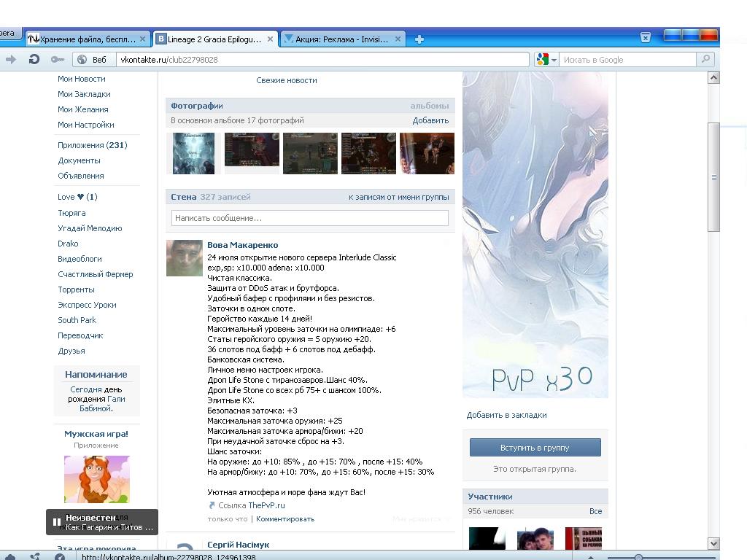The width and height of the screenshot is (747, 560).
Task: Open 'Мои Желания' link
Action: click(x=83, y=109)
